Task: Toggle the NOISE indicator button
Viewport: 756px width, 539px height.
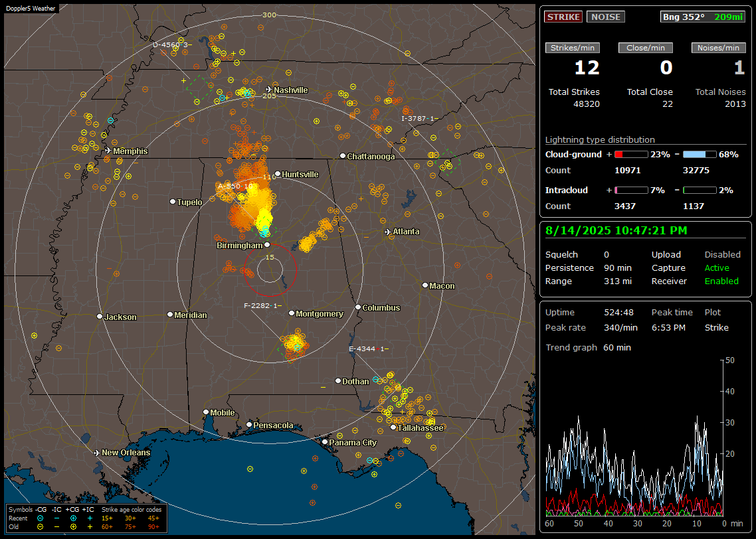Action: coord(606,17)
